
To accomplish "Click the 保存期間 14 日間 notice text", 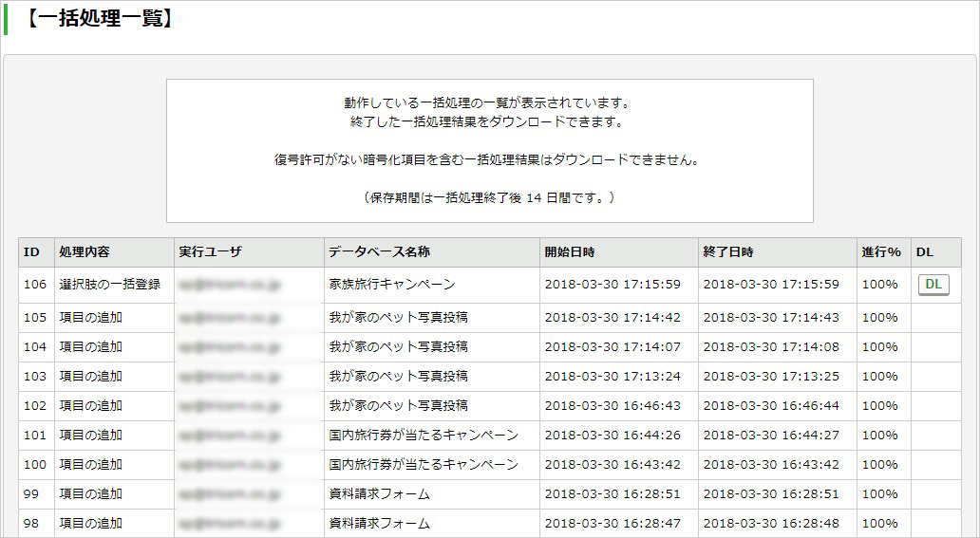I will click(489, 197).
